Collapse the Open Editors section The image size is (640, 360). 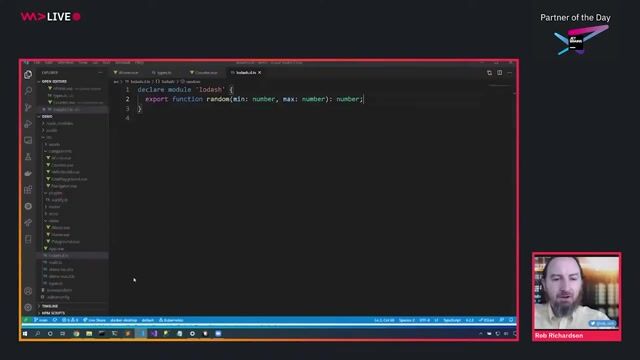click(54, 82)
